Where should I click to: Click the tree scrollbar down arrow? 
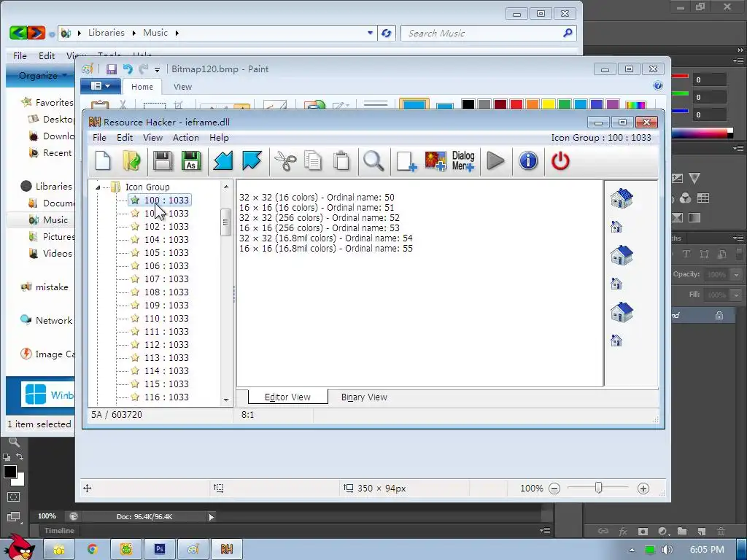226,400
